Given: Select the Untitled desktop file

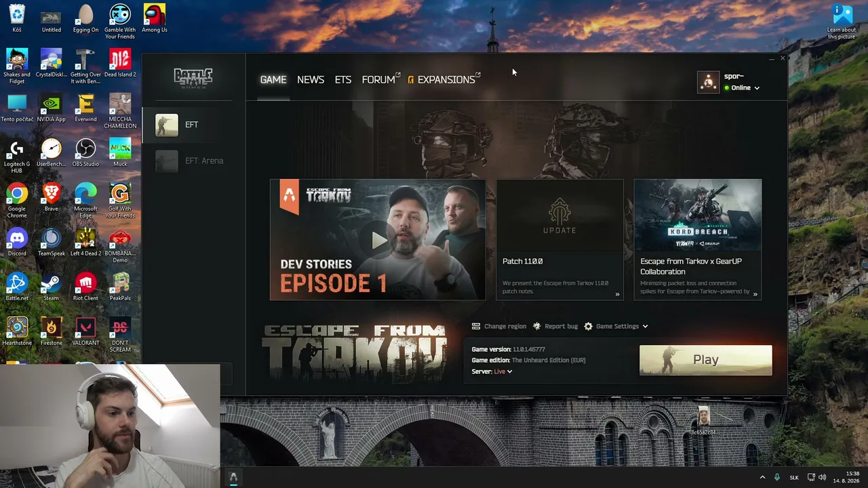Looking at the screenshot, I should point(52,18).
